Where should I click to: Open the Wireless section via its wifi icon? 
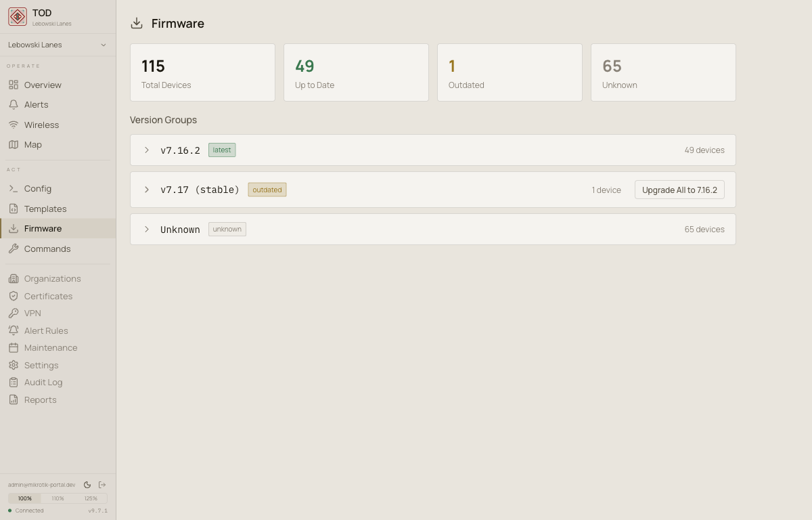(14, 125)
